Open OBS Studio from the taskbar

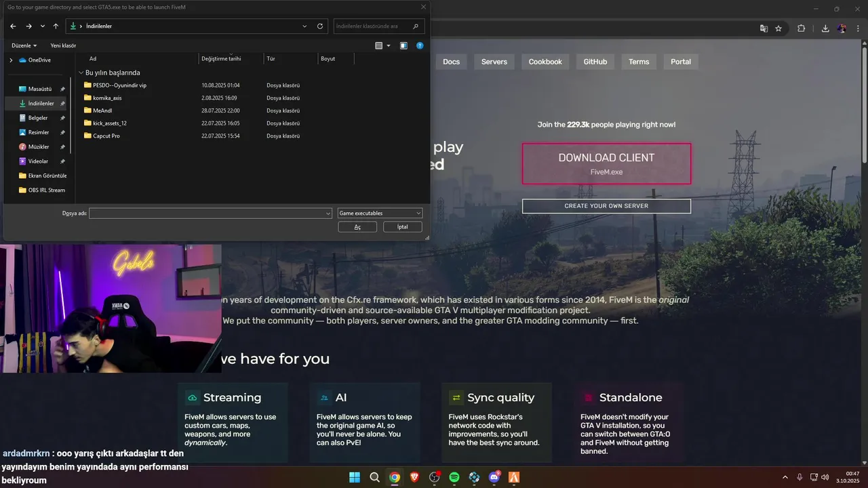pos(435,477)
